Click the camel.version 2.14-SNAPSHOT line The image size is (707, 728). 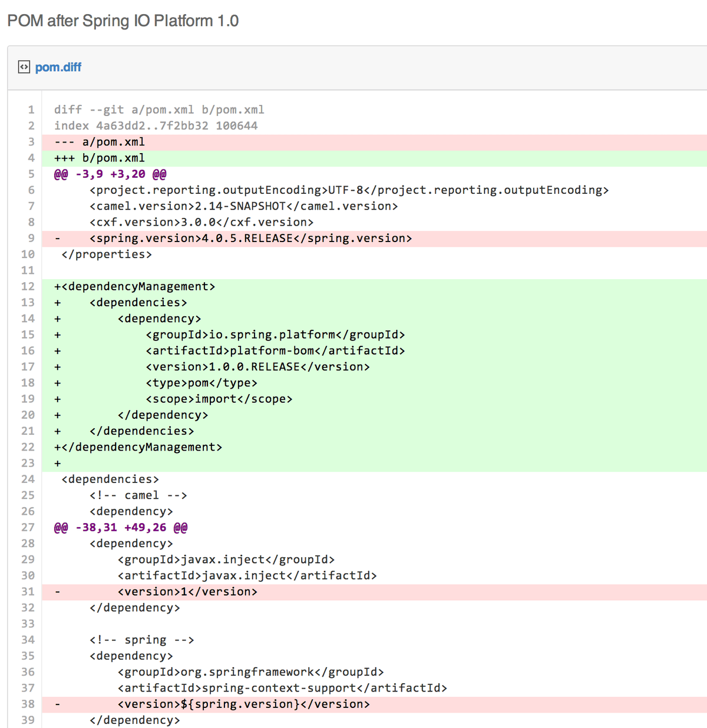coord(243,206)
